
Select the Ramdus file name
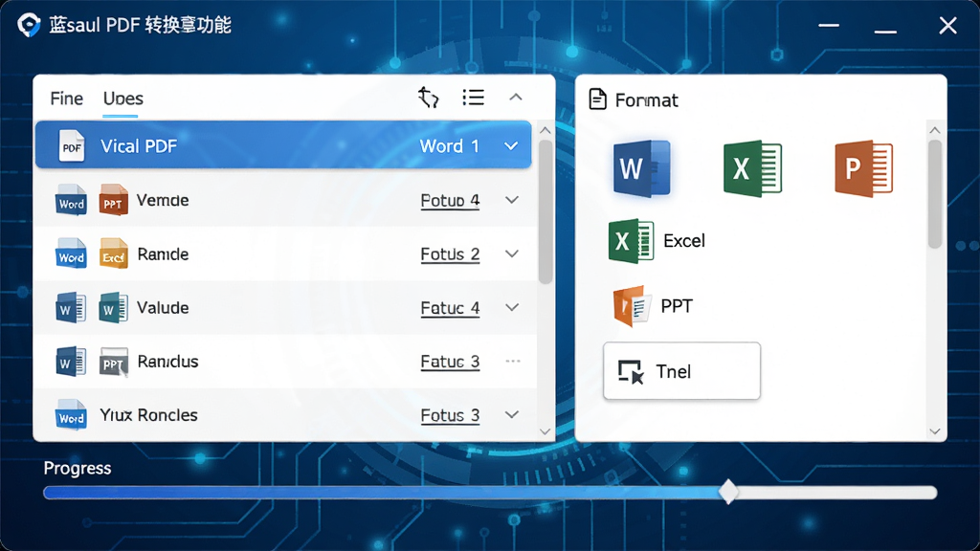pyautogui.click(x=167, y=361)
